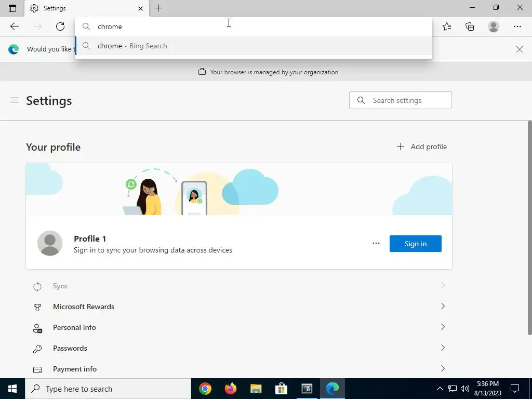This screenshot has width=532, height=399.
Task: Dismiss the notification bar with X
Action: pos(520,49)
